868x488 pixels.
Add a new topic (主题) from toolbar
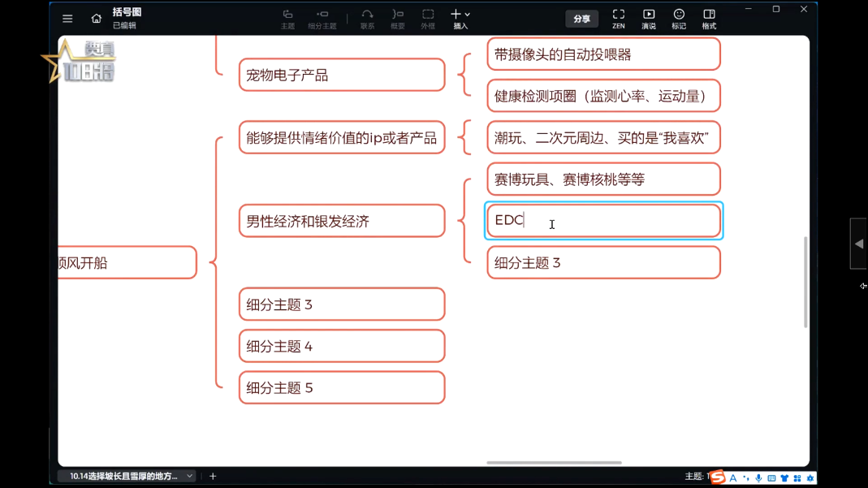(x=287, y=19)
